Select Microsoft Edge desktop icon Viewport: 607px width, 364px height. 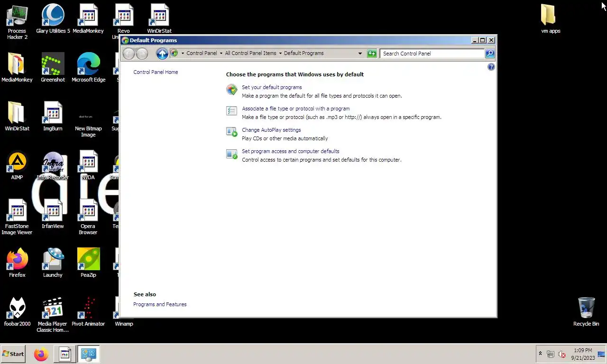[88, 68]
